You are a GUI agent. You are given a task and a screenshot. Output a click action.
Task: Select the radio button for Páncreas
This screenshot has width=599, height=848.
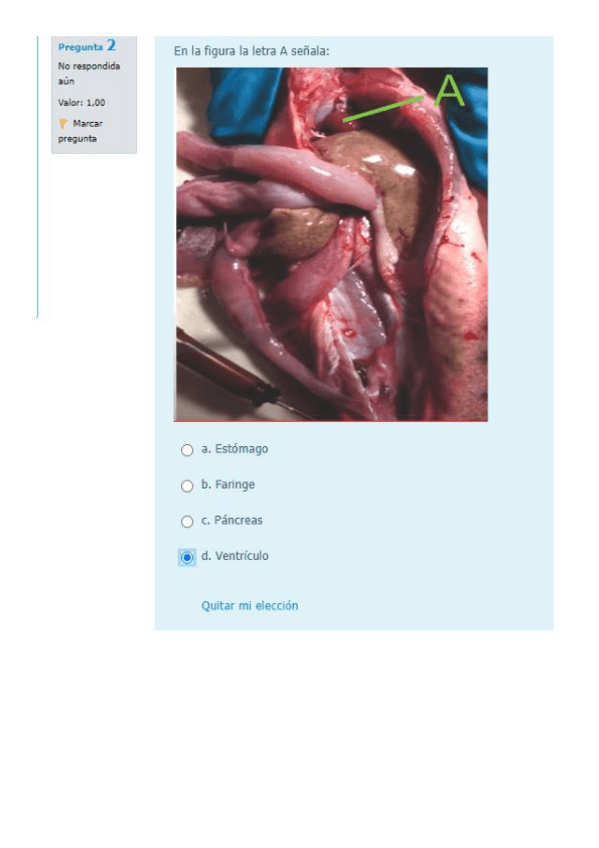(x=187, y=521)
